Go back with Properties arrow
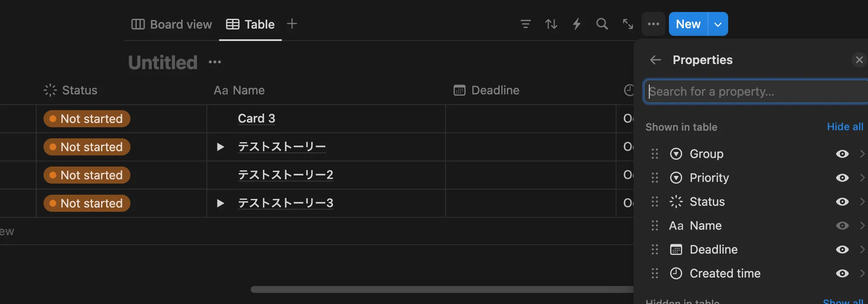Screen dimensions: 868x304 tap(655, 60)
